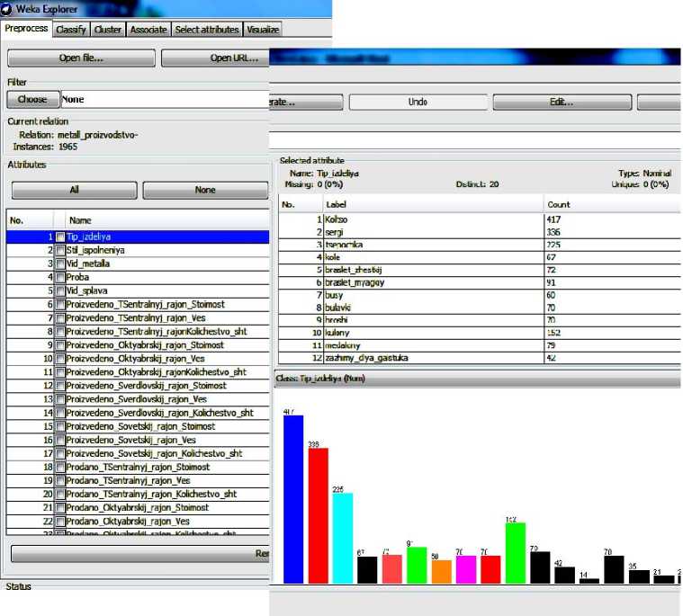The image size is (683, 616).
Task: Check the Tip_izdeliya attribute checkbox
Action: tap(60, 237)
